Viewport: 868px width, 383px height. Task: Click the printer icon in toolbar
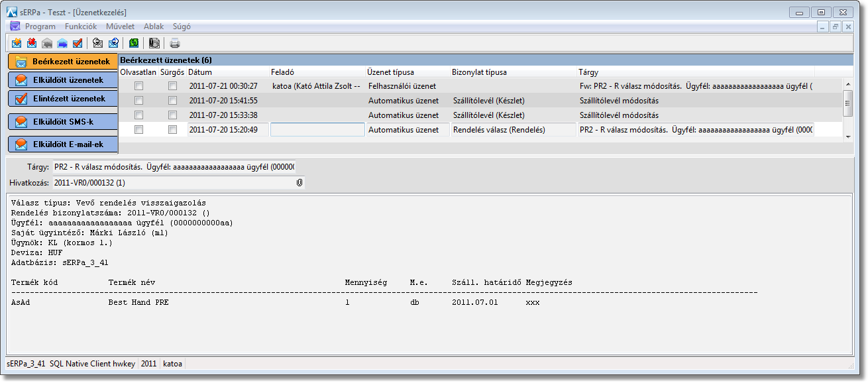(175, 44)
